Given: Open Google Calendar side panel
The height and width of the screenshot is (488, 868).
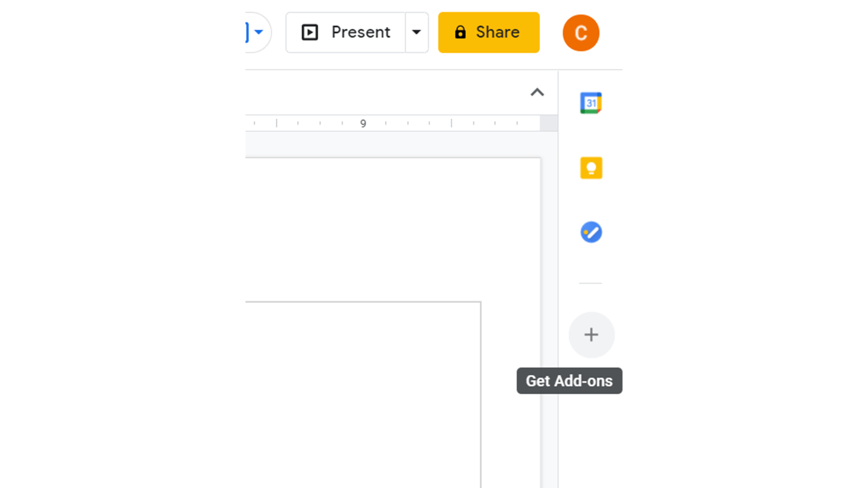Looking at the screenshot, I should (x=591, y=103).
